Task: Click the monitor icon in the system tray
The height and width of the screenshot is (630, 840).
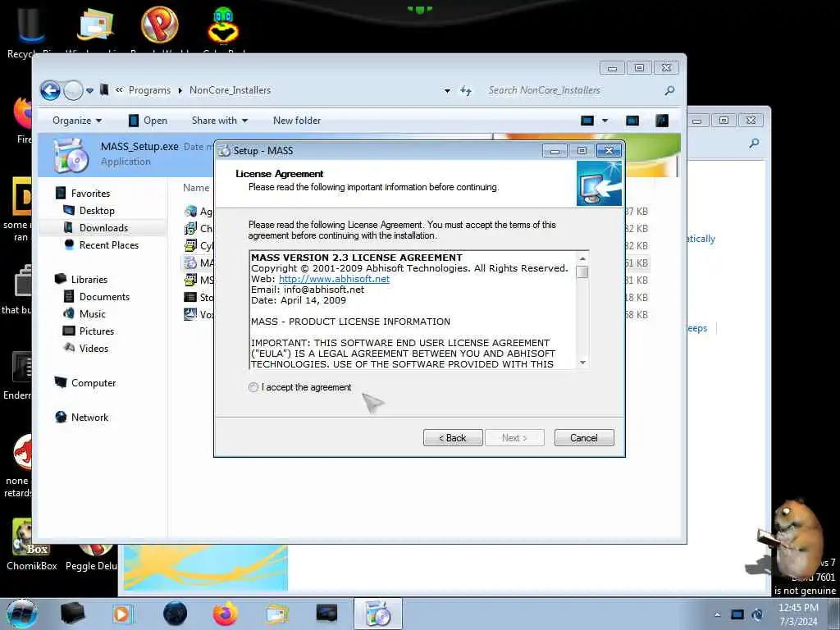Action: (x=737, y=614)
